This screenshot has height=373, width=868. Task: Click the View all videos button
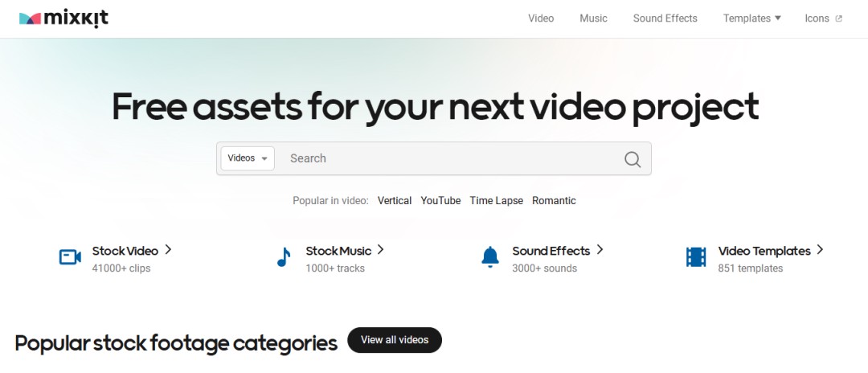pyautogui.click(x=395, y=340)
